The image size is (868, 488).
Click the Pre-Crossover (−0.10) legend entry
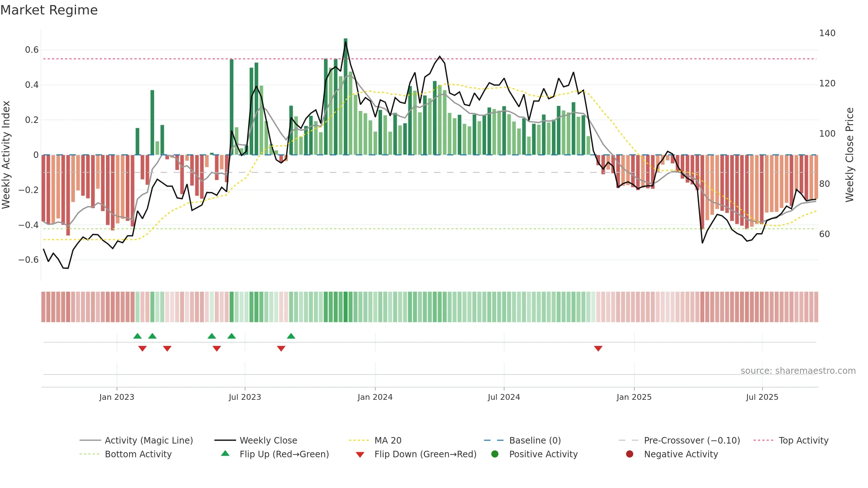coord(679,440)
